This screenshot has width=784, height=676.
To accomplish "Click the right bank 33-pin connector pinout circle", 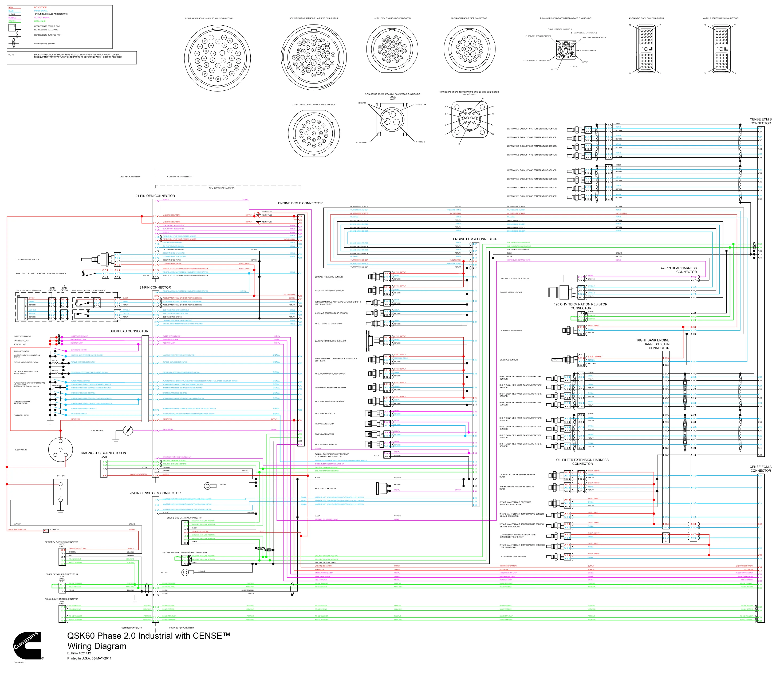I will click(217, 58).
